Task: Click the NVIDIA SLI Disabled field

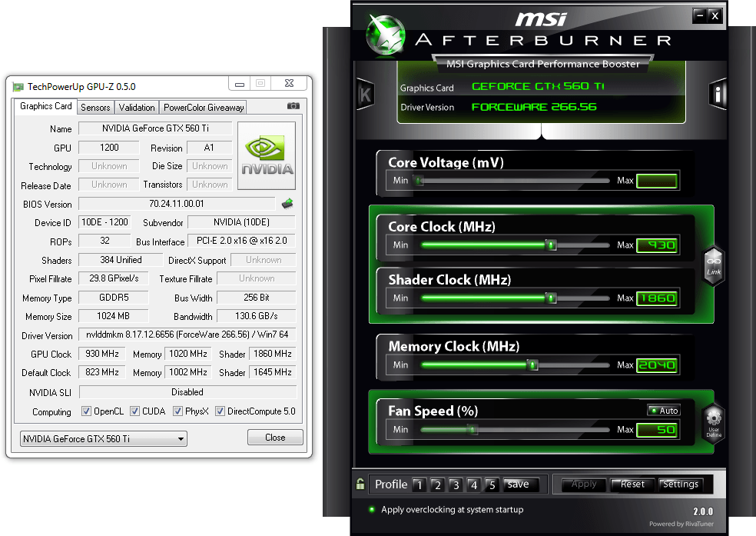Action: 187,391
